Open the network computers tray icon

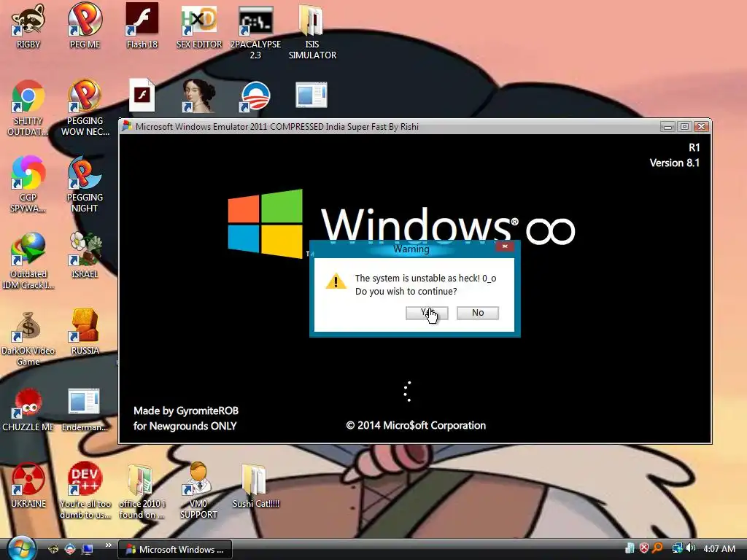click(677, 548)
